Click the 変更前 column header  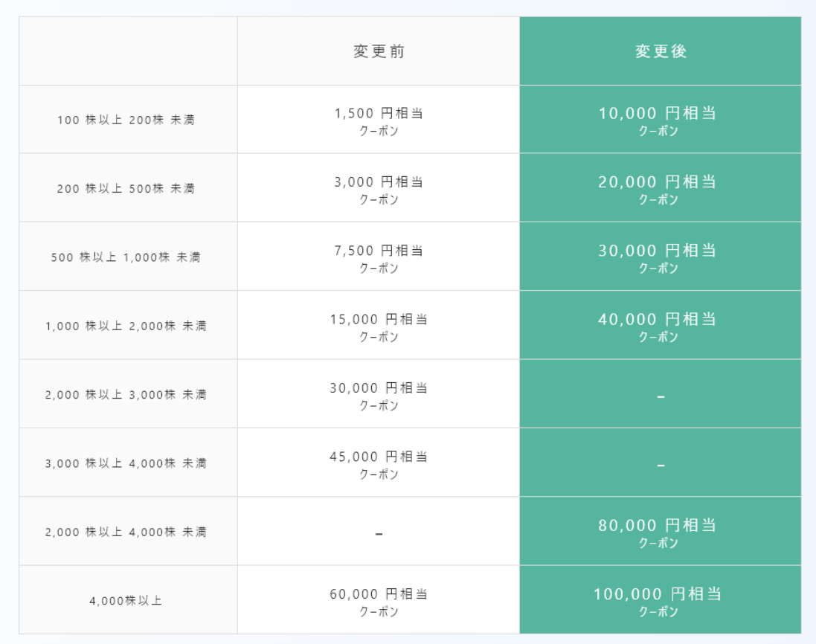379,51
